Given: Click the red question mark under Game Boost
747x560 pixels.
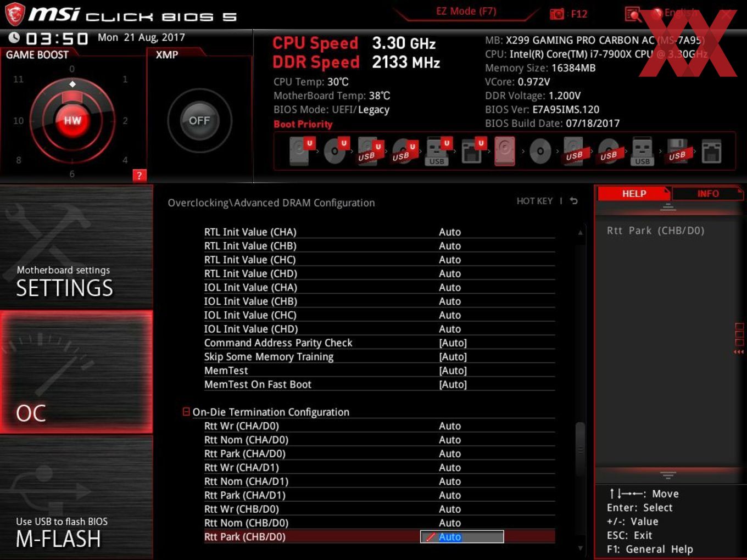Looking at the screenshot, I should 140,176.
